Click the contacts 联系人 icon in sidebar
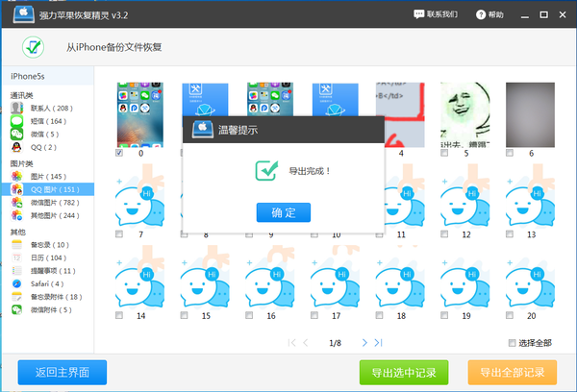577x392 pixels. [x=16, y=109]
